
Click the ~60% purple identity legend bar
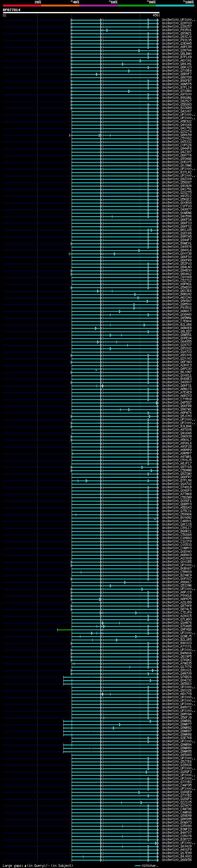[x=98, y=6]
